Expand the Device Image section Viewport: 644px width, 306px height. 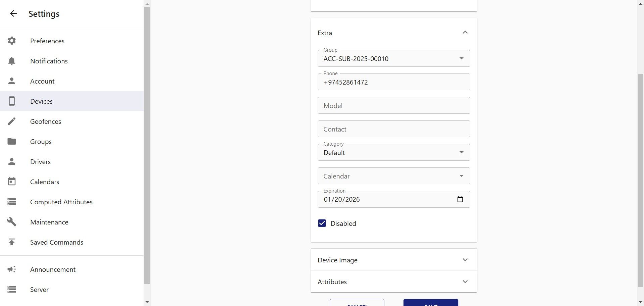pos(394,260)
